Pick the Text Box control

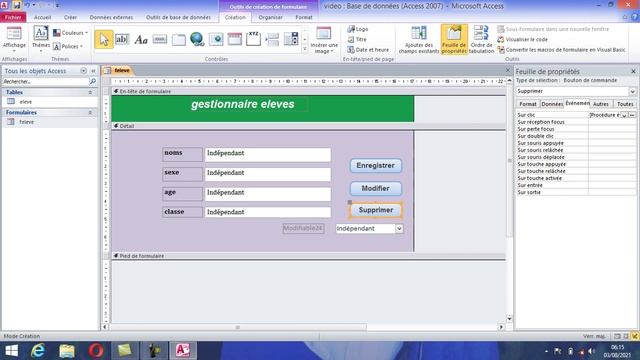click(x=122, y=39)
